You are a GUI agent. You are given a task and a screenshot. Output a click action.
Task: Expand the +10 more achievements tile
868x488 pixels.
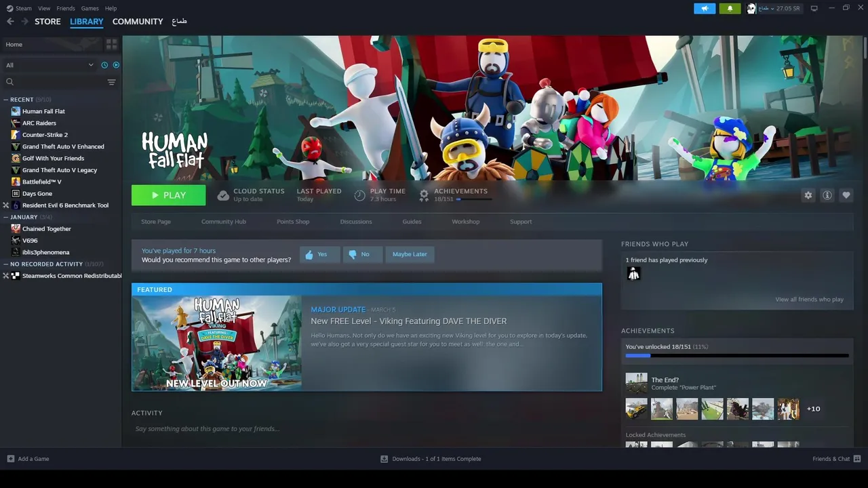[x=813, y=409]
